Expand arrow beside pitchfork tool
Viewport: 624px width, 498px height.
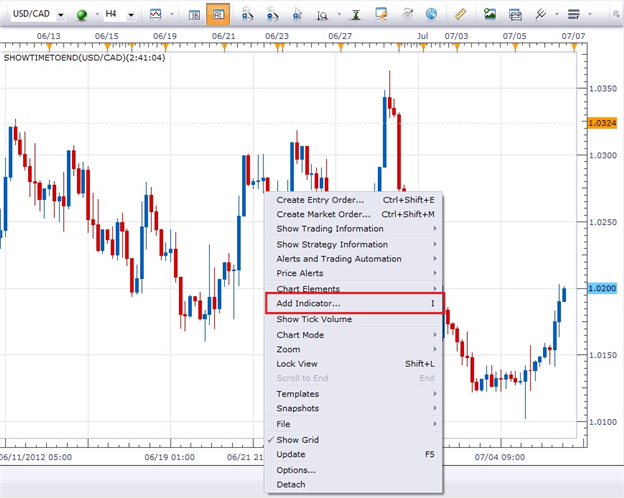557,14
